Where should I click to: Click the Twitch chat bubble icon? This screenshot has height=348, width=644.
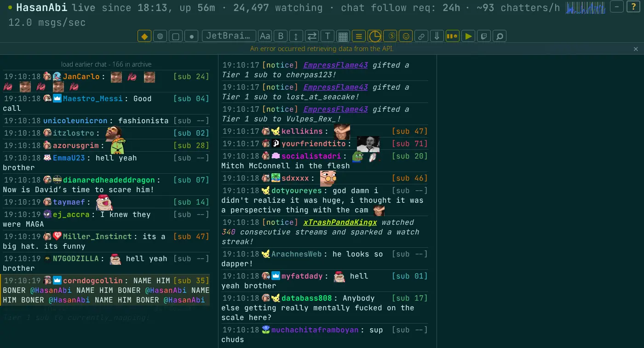coord(484,36)
